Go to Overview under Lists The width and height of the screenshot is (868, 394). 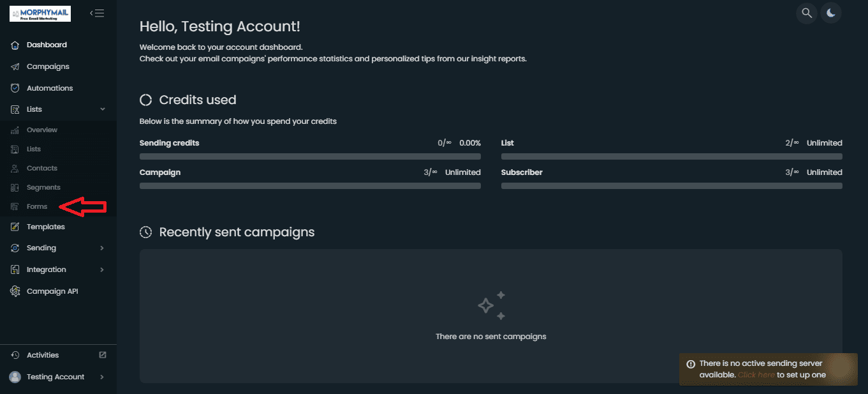coord(42,130)
